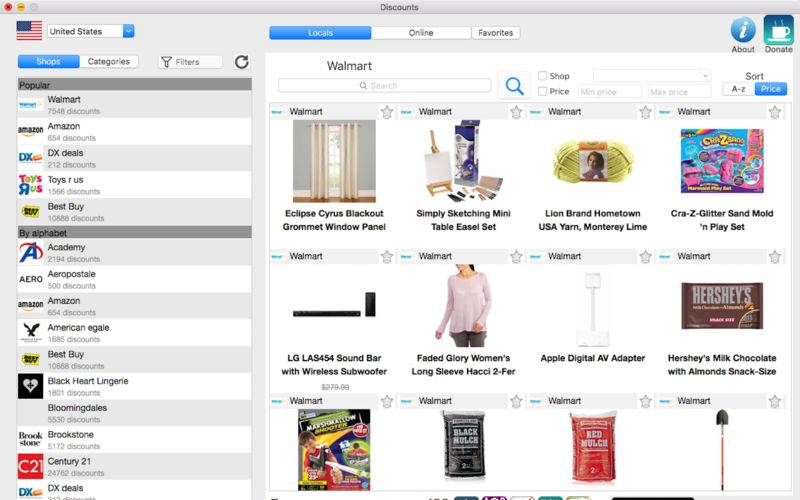Open the Simply Sketching easel thumbnail

[x=463, y=161]
